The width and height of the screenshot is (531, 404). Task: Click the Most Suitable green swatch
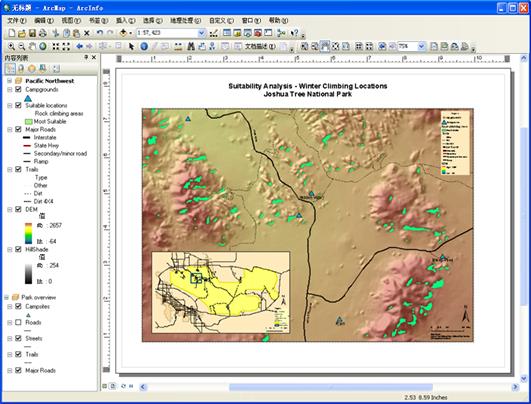(28, 121)
